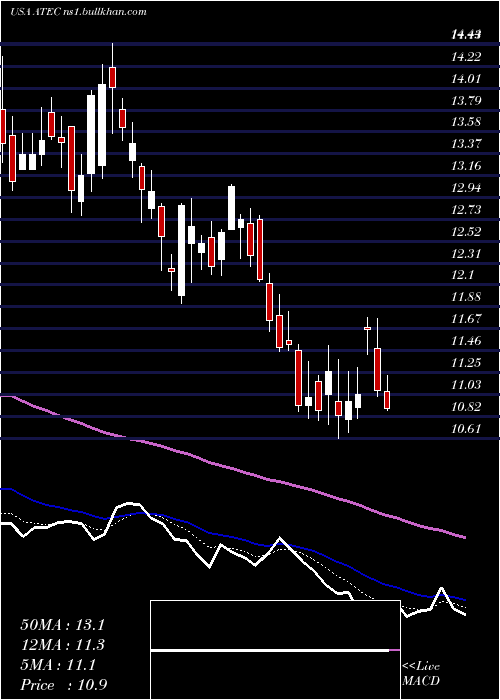
Task: Click the 14.22 price axis label
Action: [466, 57]
